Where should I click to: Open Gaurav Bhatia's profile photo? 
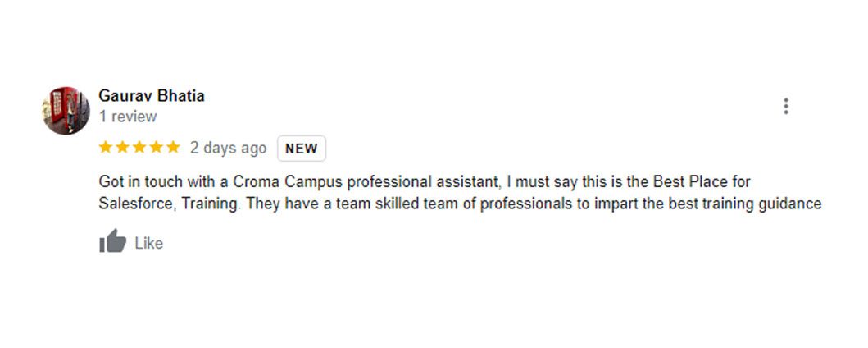66,111
